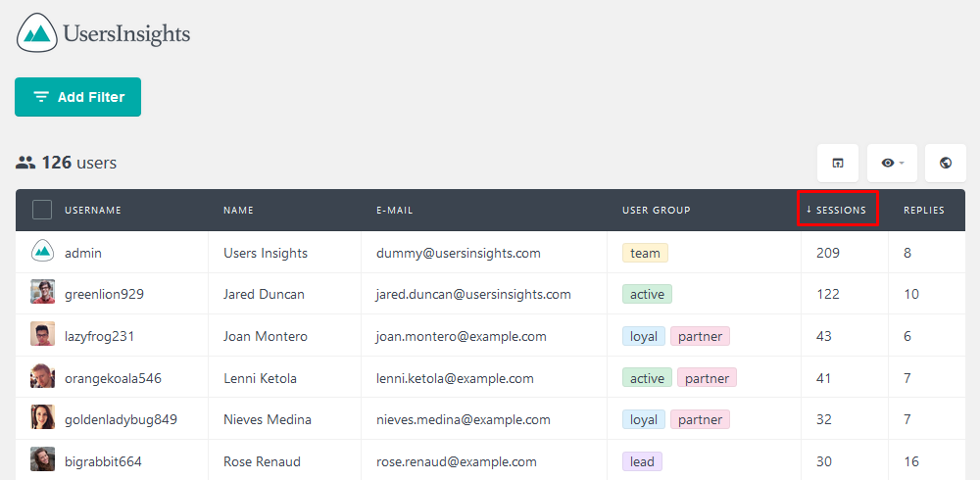980x480 pixels.
Task: Click the pink partner tag on Joan Montero
Action: click(700, 336)
